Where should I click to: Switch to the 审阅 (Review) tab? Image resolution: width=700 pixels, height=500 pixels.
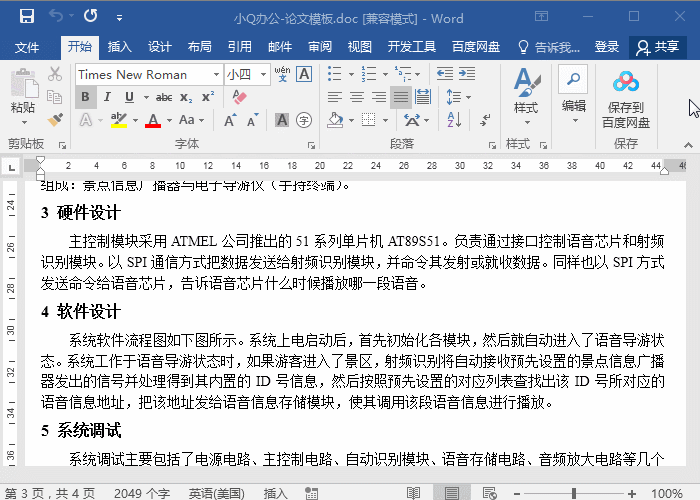pyautogui.click(x=320, y=47)
